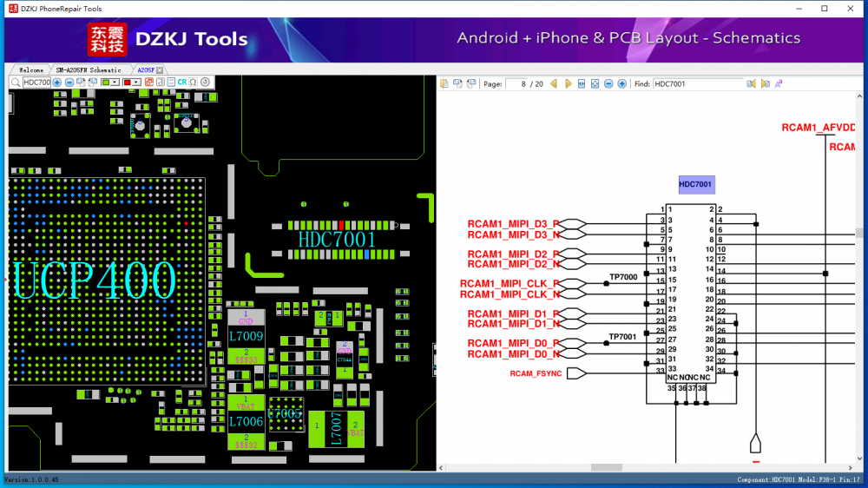868x488 pixels.
Task: Open the green color dropdown
Action: pos(115,82)
